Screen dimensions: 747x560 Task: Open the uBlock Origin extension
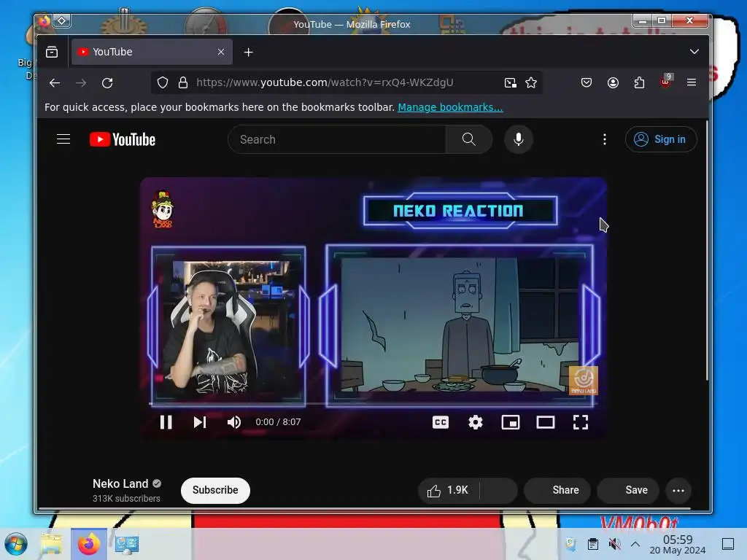[x=666, y=82]
